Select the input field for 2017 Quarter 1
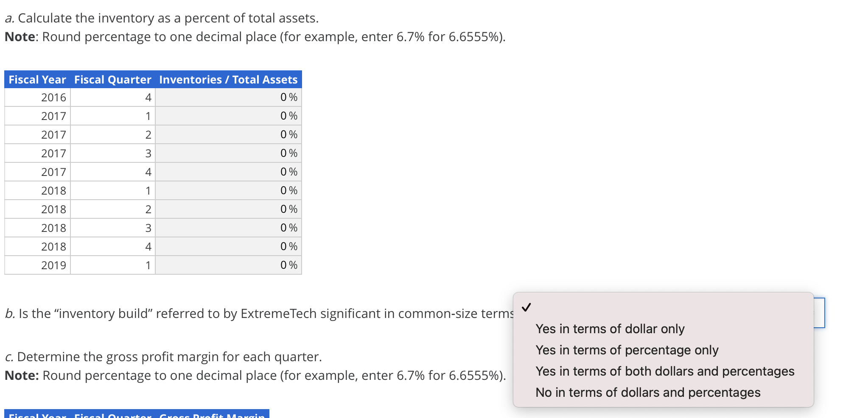The image size is (868, 418). 228,116
